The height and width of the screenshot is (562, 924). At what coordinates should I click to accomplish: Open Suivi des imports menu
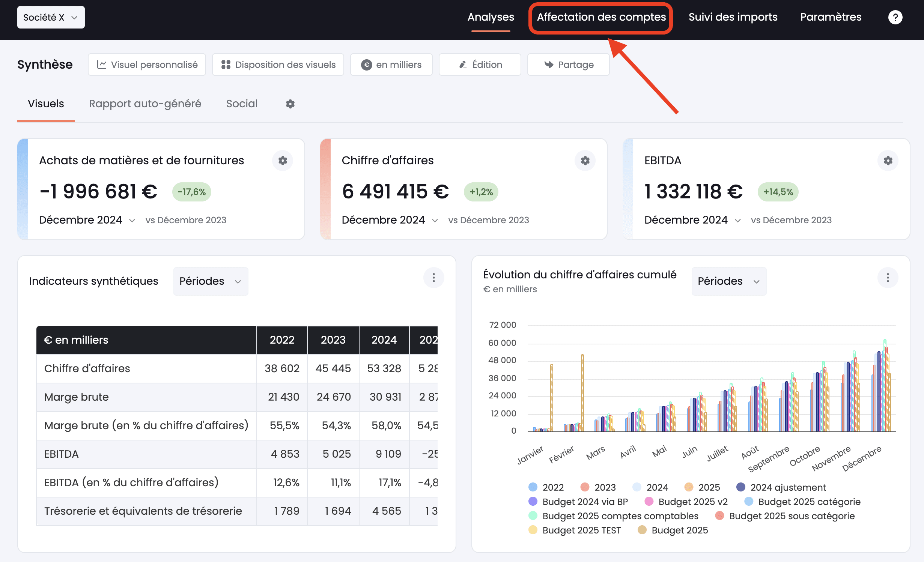[733, 17]
